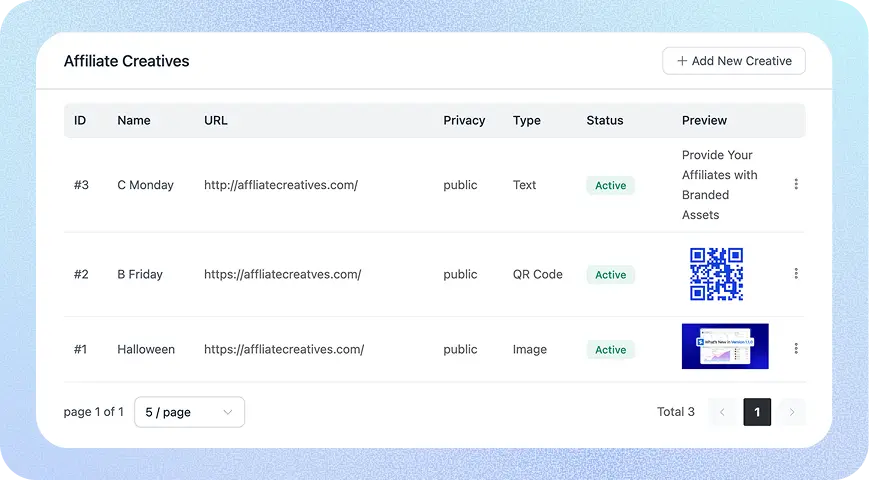
Task: Click the URL http://affliatecreatives.com/
Action: coord(281,185)
